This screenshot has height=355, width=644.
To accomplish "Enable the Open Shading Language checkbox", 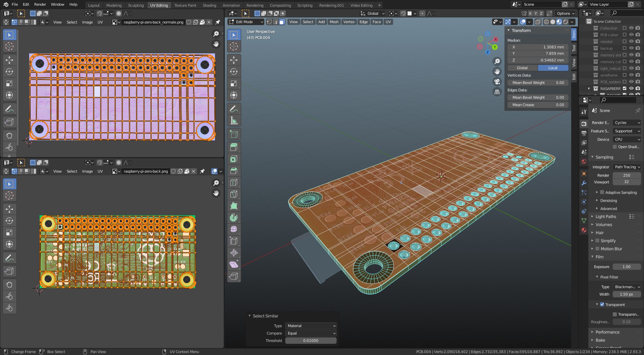I will 615,147.
